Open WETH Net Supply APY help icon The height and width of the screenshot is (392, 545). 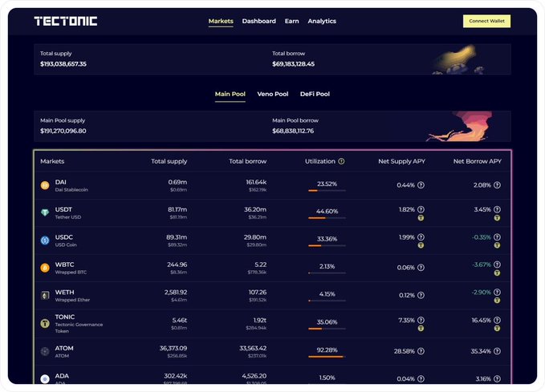coord(421,295)
